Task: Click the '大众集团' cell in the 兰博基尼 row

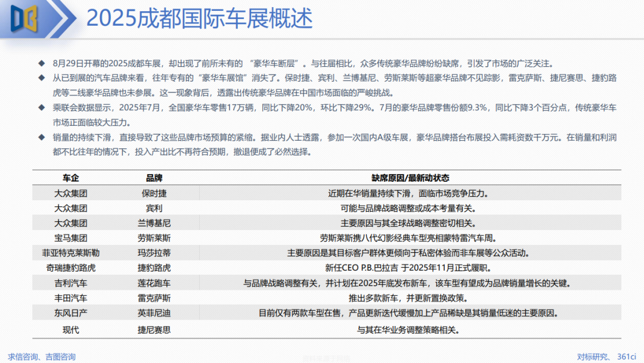Action: [x=70, y=224]
